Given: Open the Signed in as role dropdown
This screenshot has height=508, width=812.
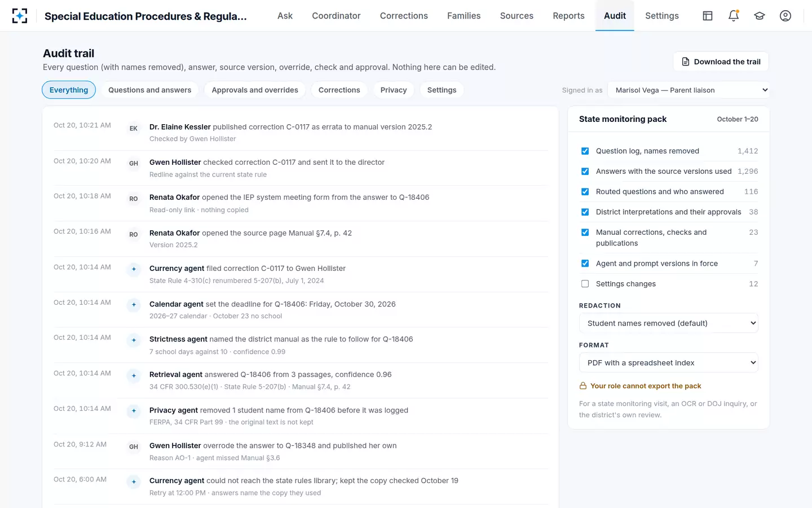Looking at the screenshot, I should tap(689, 90).
